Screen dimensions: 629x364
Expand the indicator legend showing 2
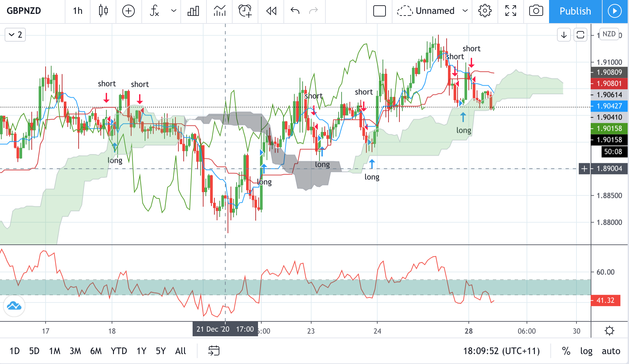[15, 35]
